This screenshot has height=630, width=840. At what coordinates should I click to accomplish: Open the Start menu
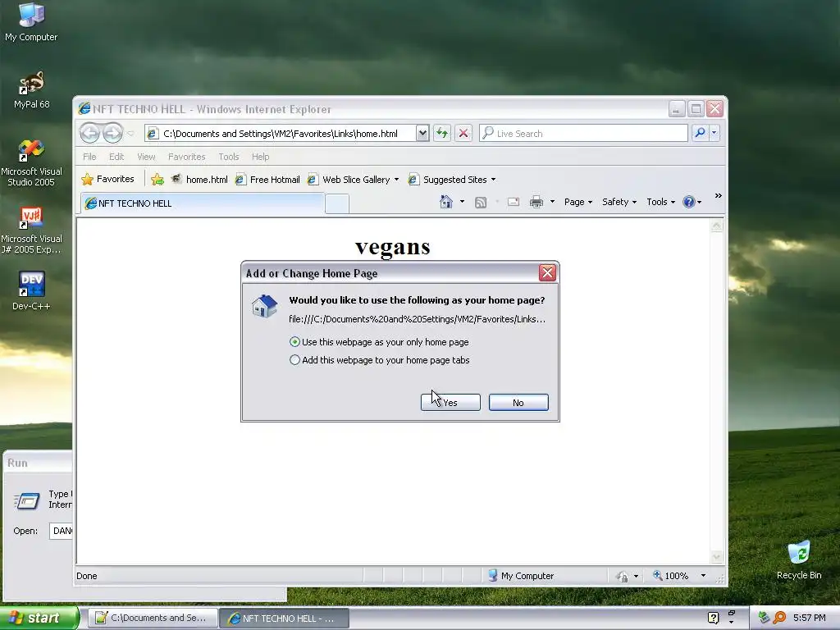click(39, 618)
